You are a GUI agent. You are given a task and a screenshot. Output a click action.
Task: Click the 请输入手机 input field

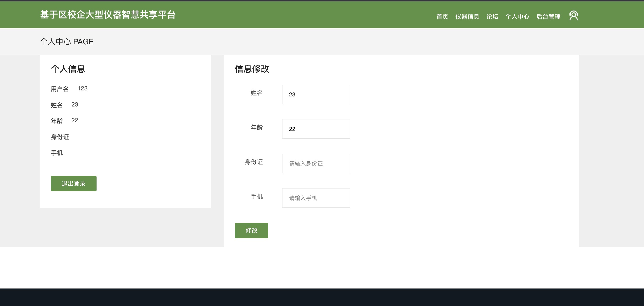click(316, 198)
